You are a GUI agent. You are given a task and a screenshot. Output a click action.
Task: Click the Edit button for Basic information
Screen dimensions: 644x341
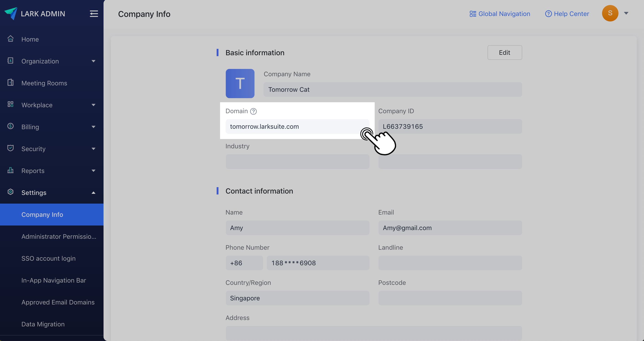coord(504,52)
